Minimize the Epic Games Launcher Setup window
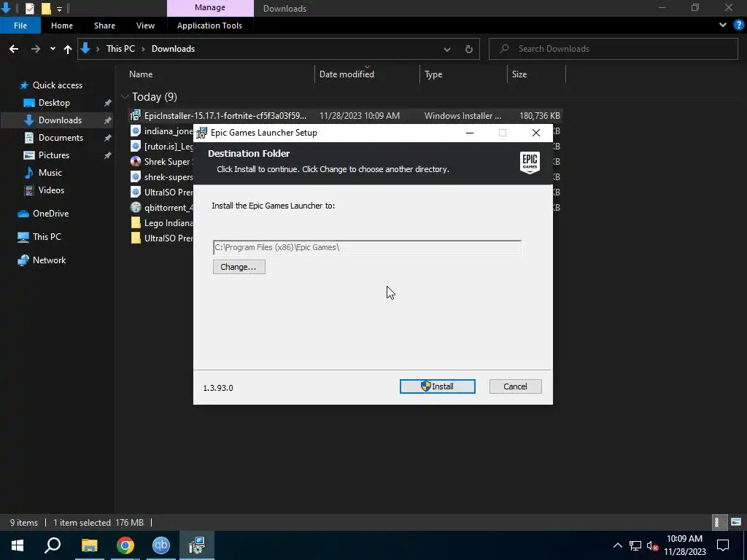The width and height of the screenshot is (747, 560). [x=470, y=133]
